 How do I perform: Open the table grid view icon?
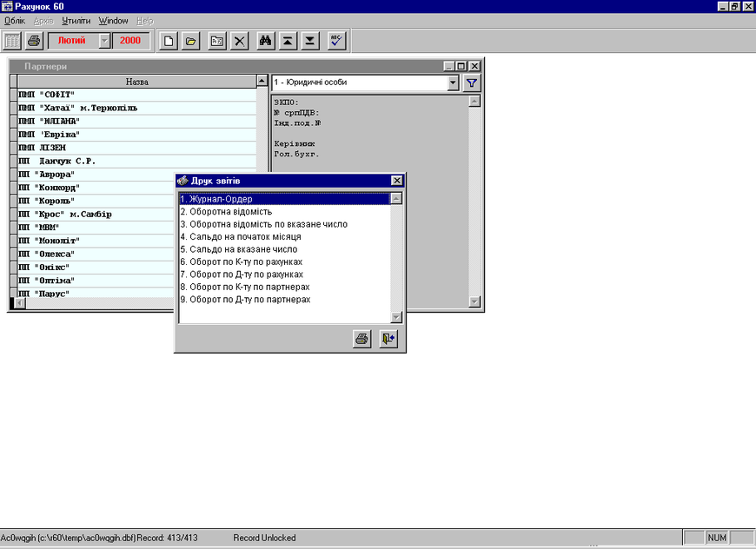tap(12, 41)
